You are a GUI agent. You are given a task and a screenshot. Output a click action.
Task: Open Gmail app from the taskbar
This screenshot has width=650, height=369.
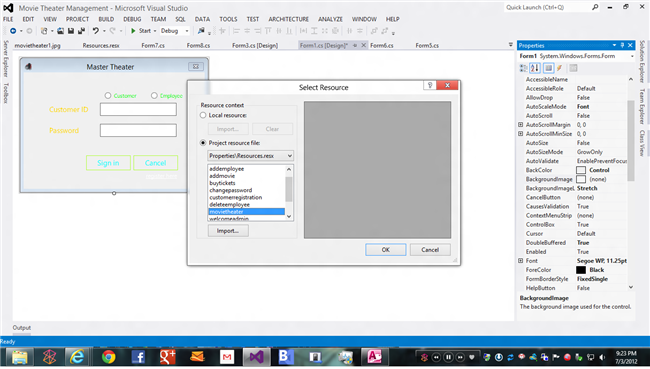coord(227,357)
